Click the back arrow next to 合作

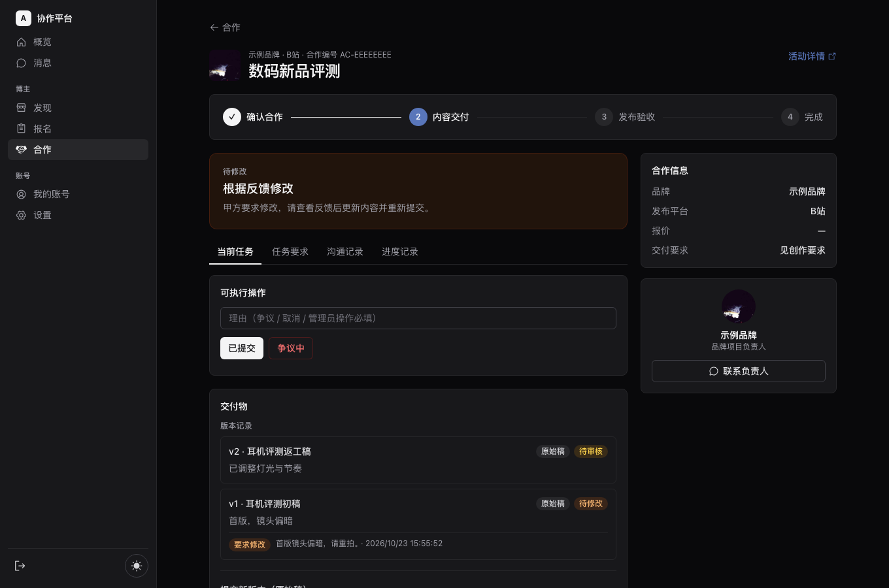coord(214,27)
